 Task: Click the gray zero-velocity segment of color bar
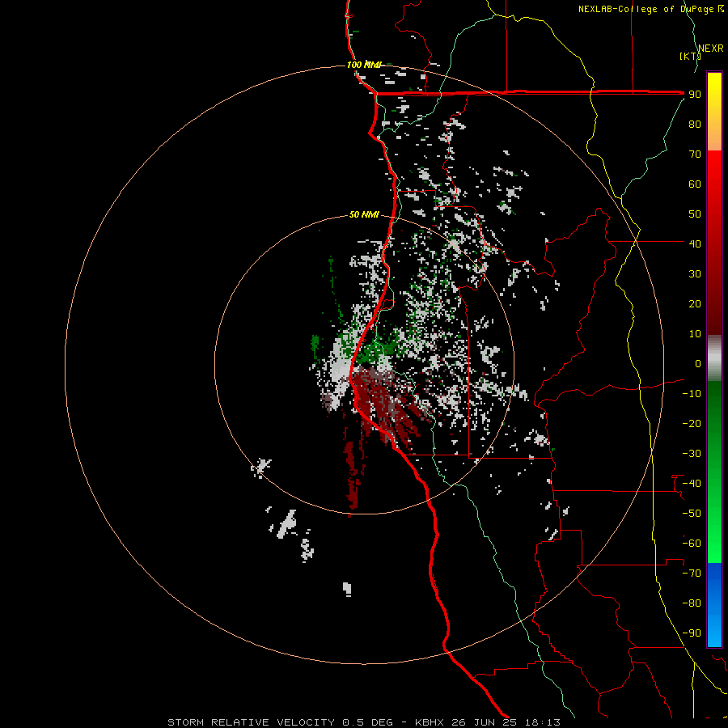tap(714, 358)
